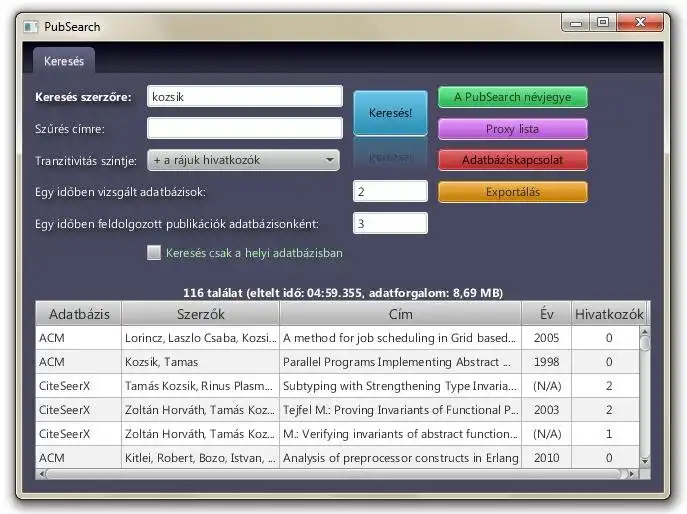This screenshot has height=514, width=687.
Task: Click the author search field containing kozsik
Action: pos(245,96)
